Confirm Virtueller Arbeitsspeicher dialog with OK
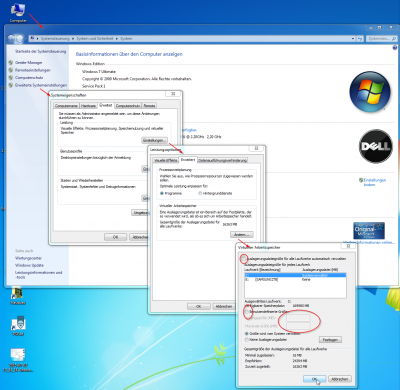 click(x=315, y=379)
